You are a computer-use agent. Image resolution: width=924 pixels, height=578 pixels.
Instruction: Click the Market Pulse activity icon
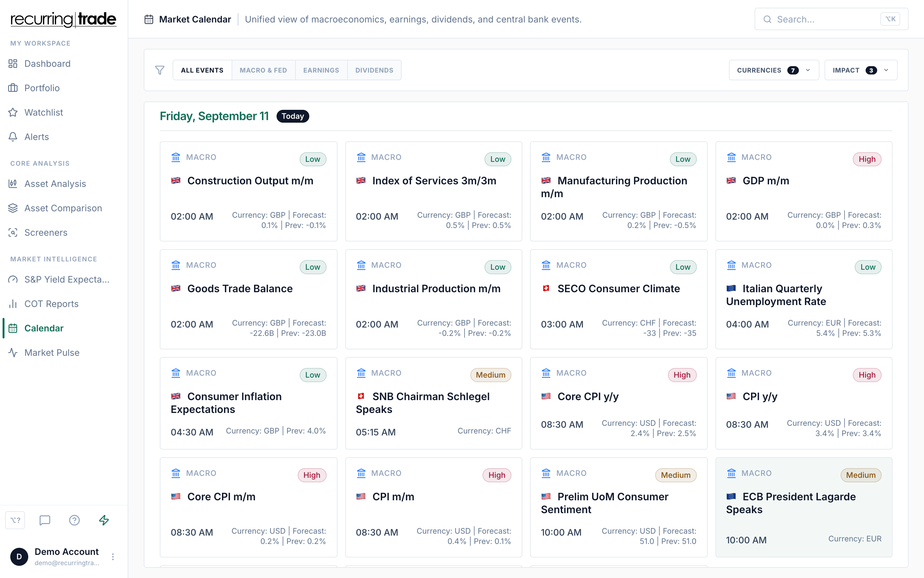[13, 353]
